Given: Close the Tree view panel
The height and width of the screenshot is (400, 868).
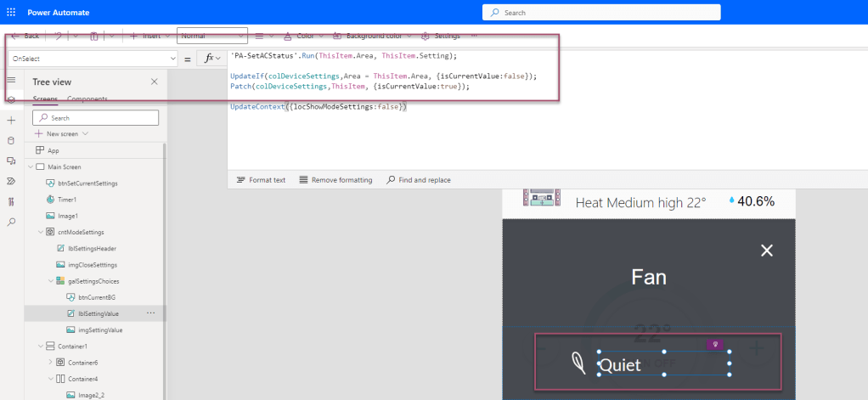Looking at the screenshot, I should [154, 82].
